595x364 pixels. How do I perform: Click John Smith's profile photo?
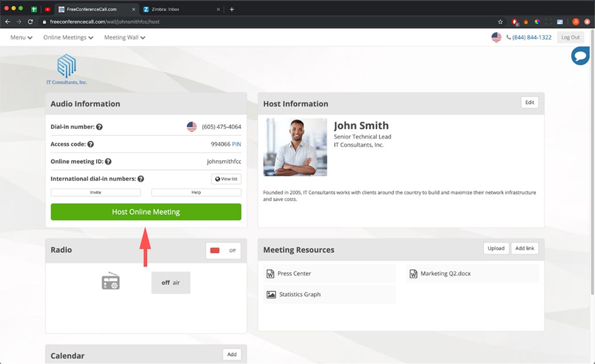point(295,147)
